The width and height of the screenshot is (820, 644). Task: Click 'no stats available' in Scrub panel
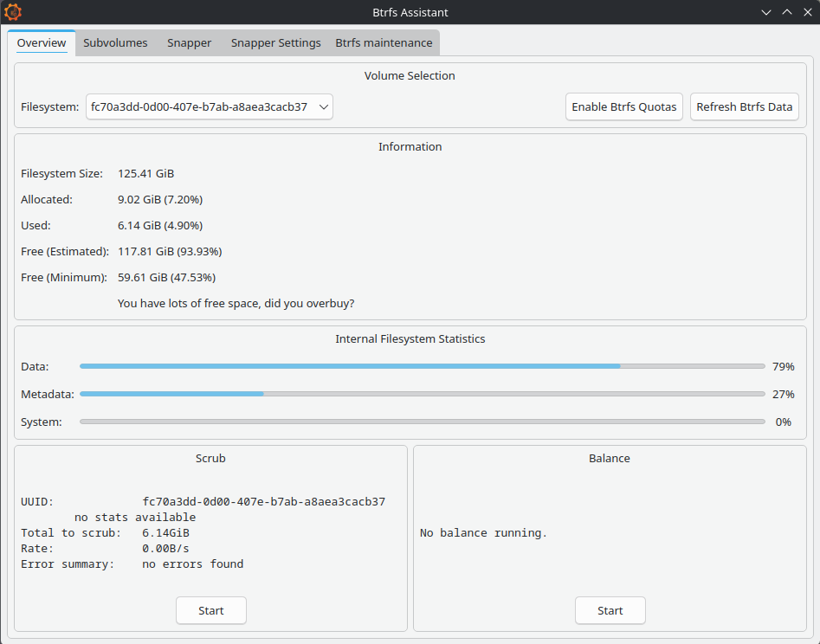[135, 518]
